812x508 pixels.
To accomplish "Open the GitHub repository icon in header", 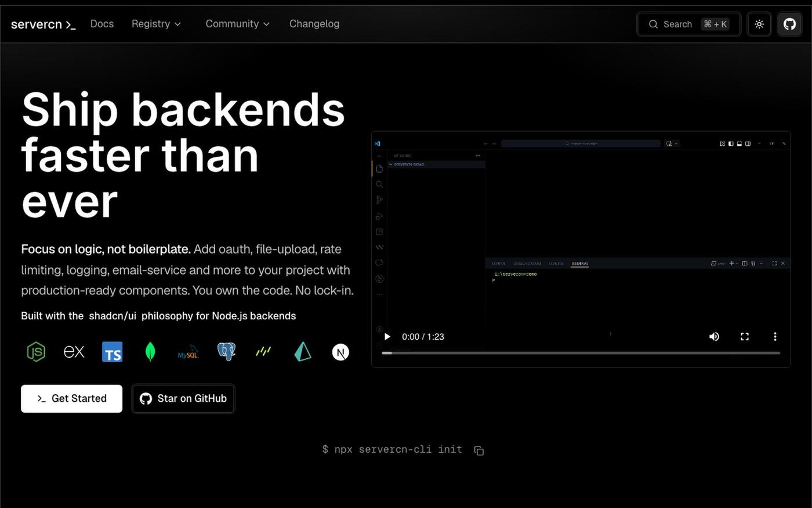I will pos(789,24).
